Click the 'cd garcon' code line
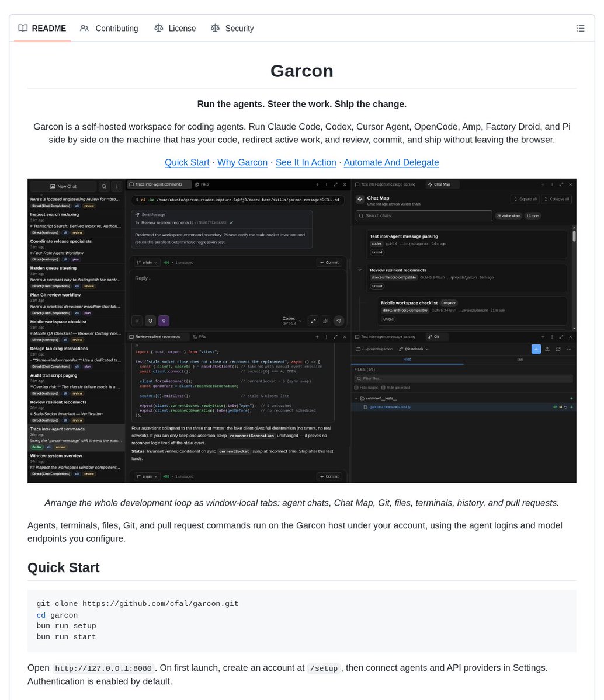 (57, 615)
